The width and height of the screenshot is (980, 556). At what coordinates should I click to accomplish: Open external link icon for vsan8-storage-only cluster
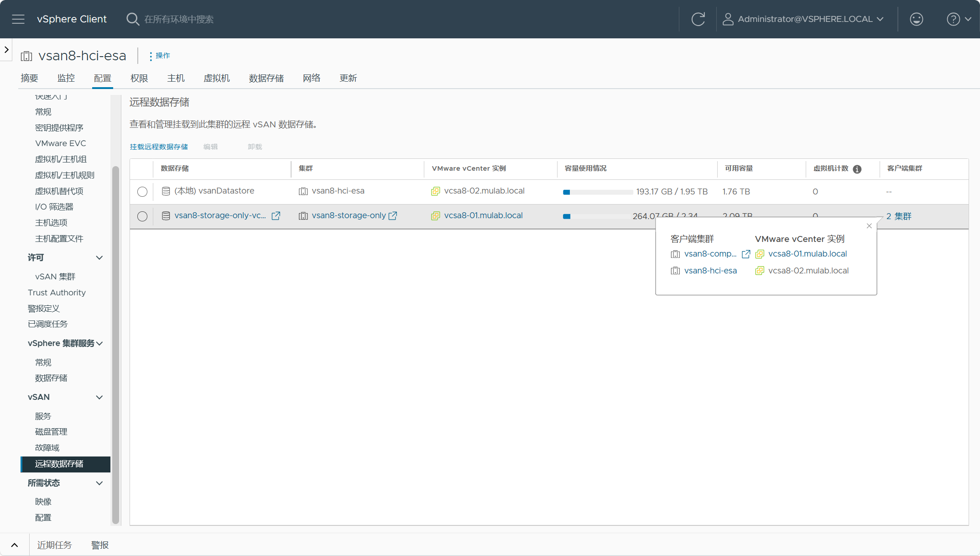point(393,216)
